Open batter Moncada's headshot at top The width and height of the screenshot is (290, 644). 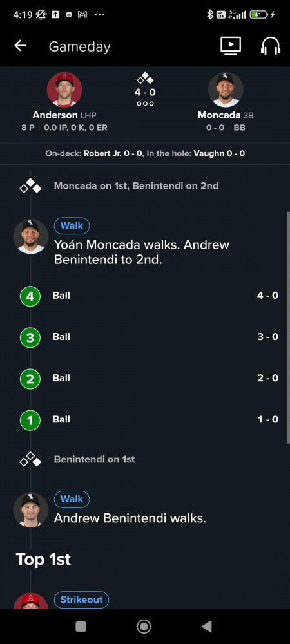click(226, 90)
